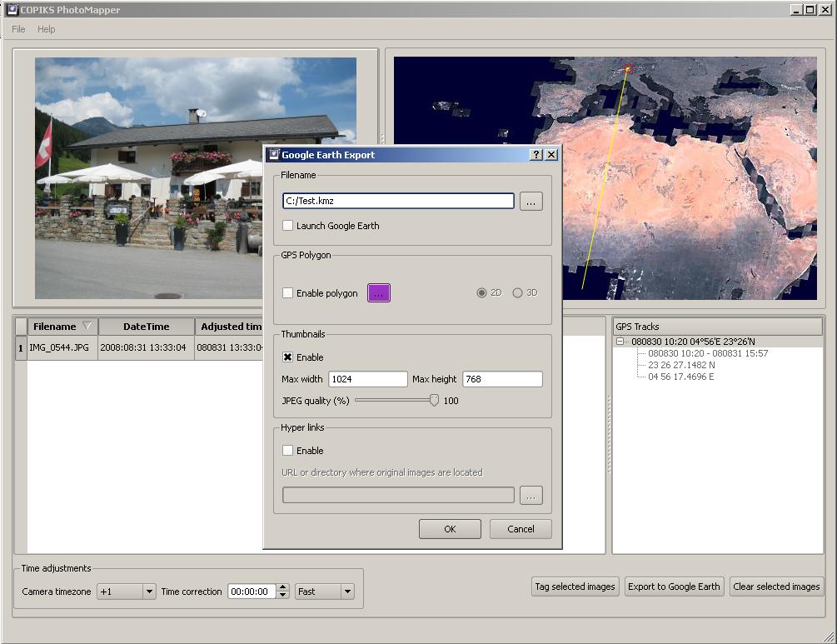Click the Filename browse button in dialog
This screenshot has width=837, height=644.
(531, 201)
